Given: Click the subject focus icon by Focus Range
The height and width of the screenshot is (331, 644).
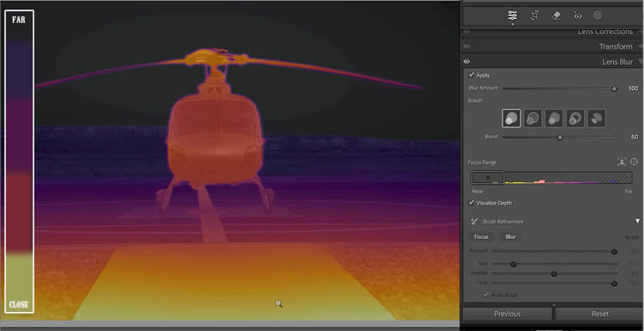Looking at the screenshot, I should point(622,162).
